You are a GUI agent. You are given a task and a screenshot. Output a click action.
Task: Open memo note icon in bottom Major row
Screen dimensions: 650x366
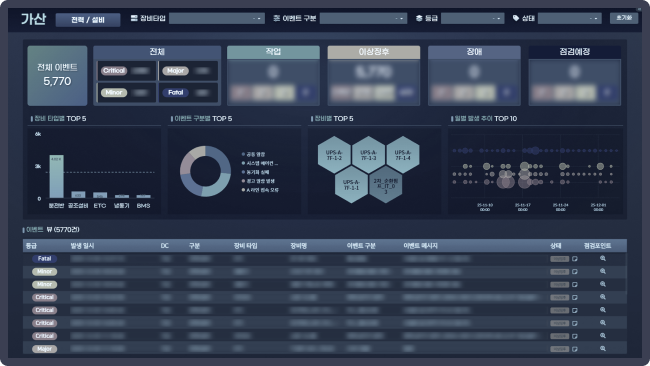pyautogui.click(x=575, y=349)
